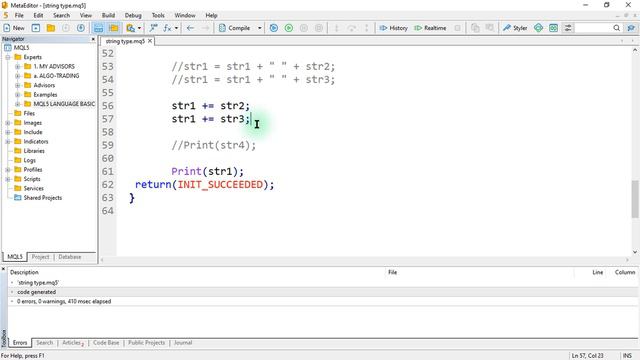Click the editor vertical scrollbar thumb

[x=635, y=199]
